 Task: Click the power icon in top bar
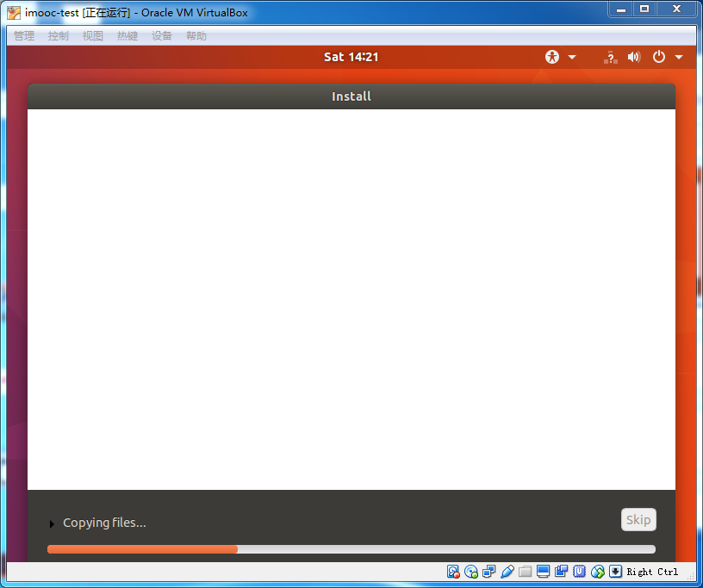pyautogui.click(x=658, y=57)
